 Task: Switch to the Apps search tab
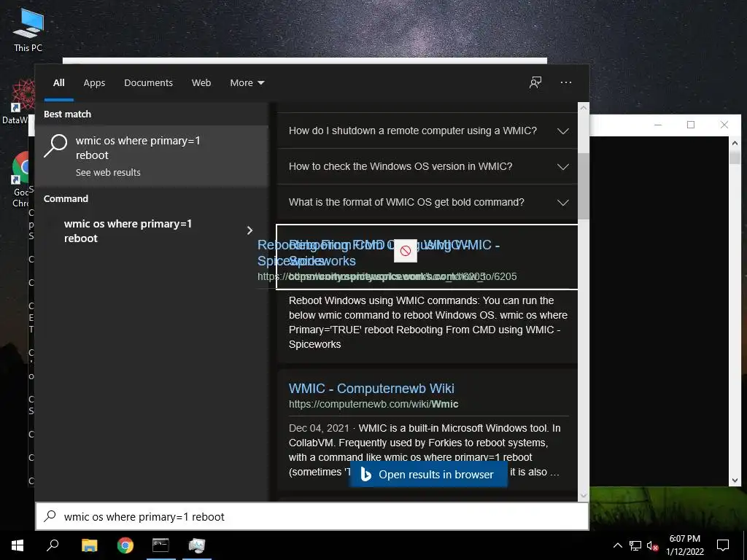[x=94, y=83]
